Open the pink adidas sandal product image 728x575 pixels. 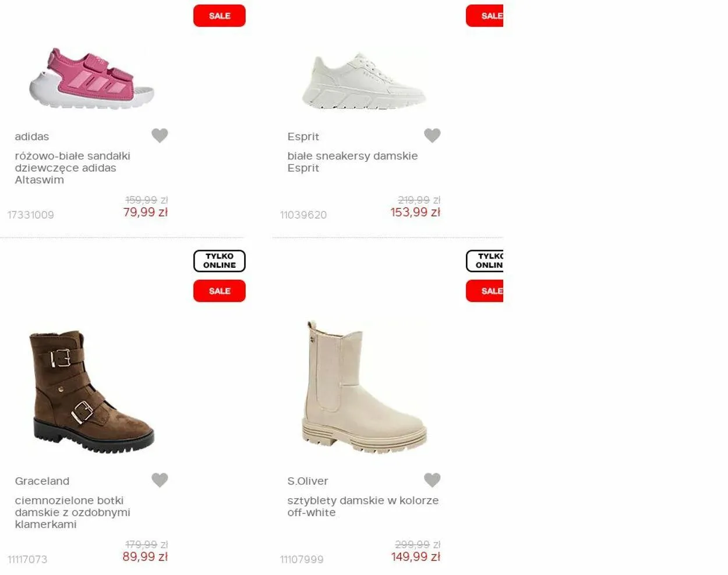tap(91, 78)
